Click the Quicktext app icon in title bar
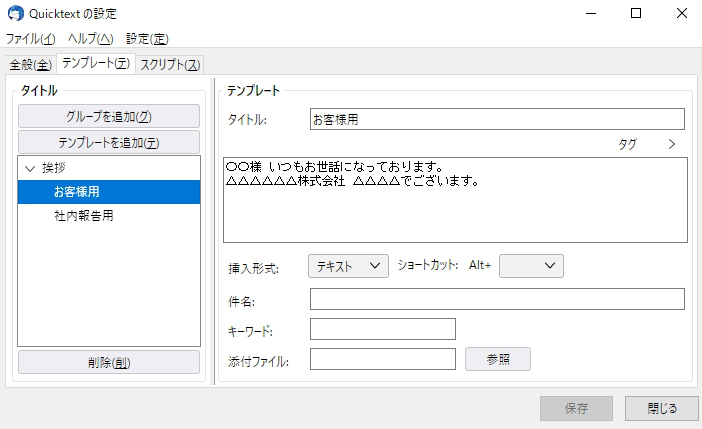Image resolution: width=702 pixels, height=429 pixels. click(16, 14)
